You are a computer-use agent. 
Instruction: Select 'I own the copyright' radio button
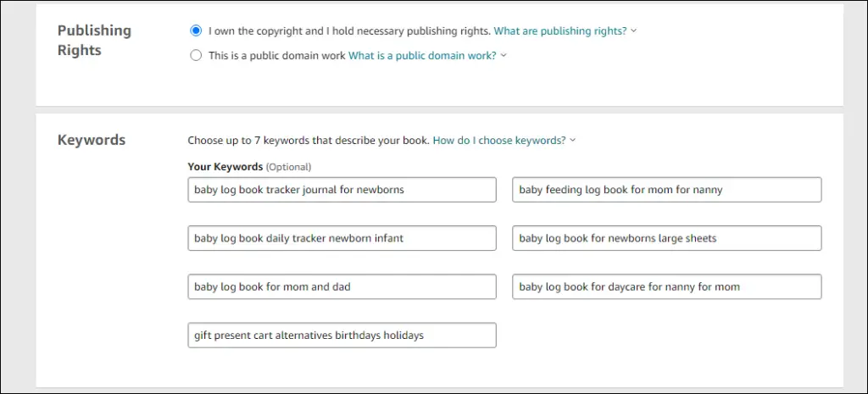(196, 31)
